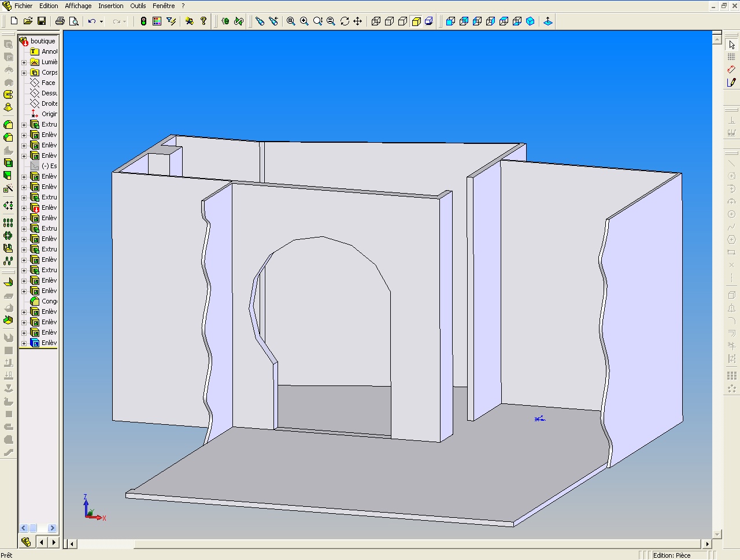
Task: Open the undo history dropdown arrow
Action: 101,21
